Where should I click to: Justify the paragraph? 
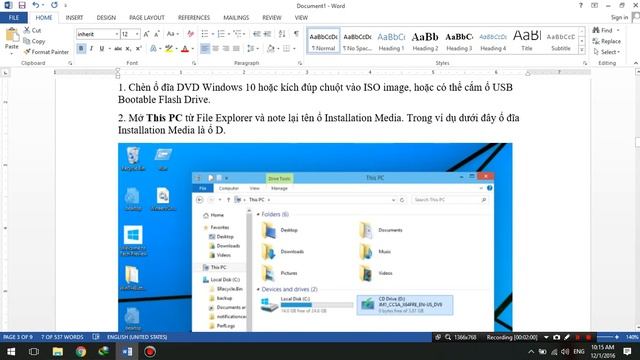pyautogui.click(x=236, y=49)
